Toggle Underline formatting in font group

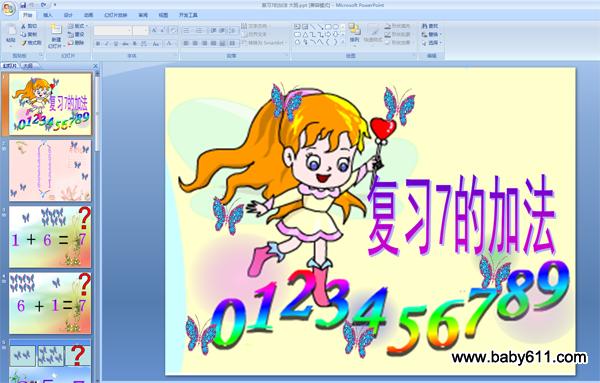pos(116,43)
